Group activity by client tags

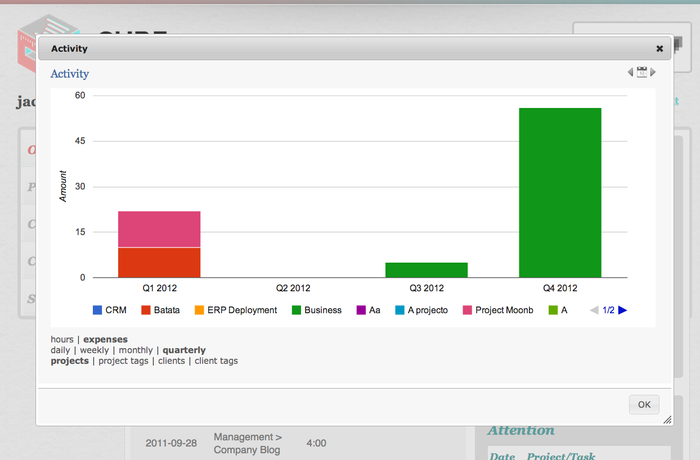216,360
